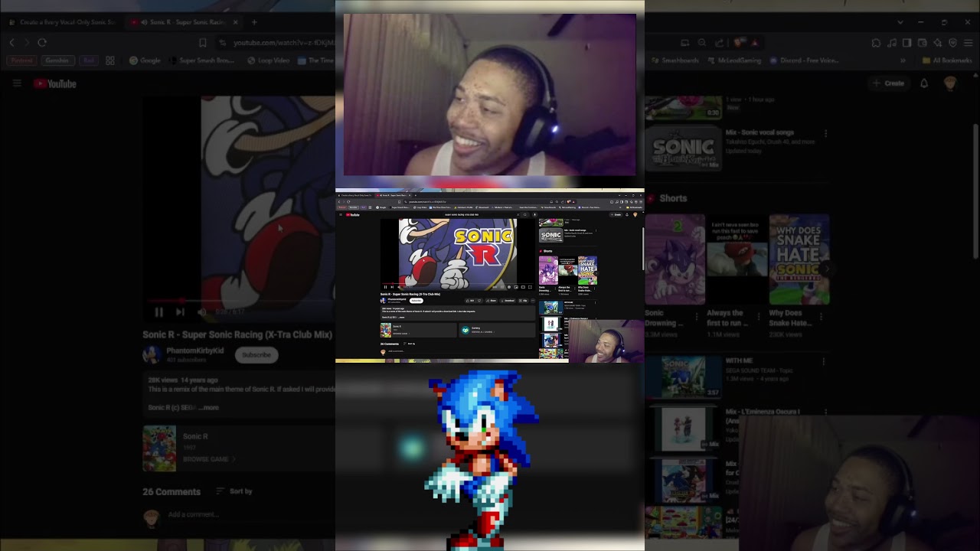The width and height of the screenshot is (980, 551).
Task: Open the music note playlist icon in the toolbar
Action: coord(892,43)
